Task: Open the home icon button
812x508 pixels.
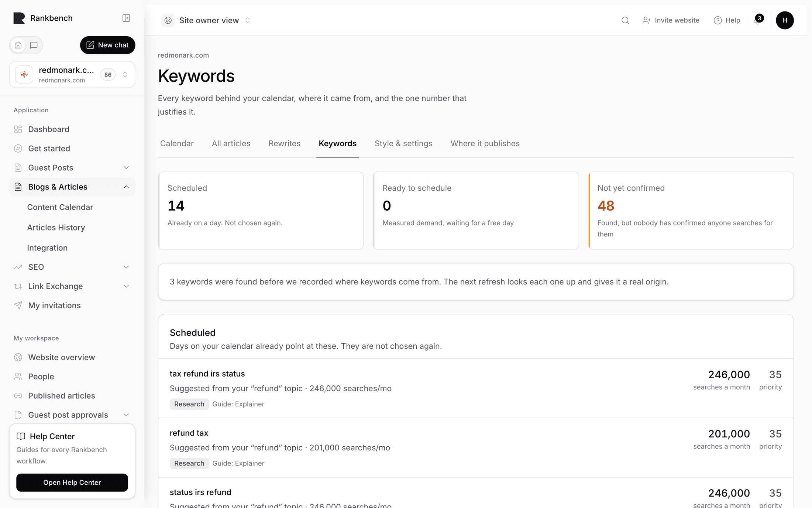Action: [x=18, y=45]
